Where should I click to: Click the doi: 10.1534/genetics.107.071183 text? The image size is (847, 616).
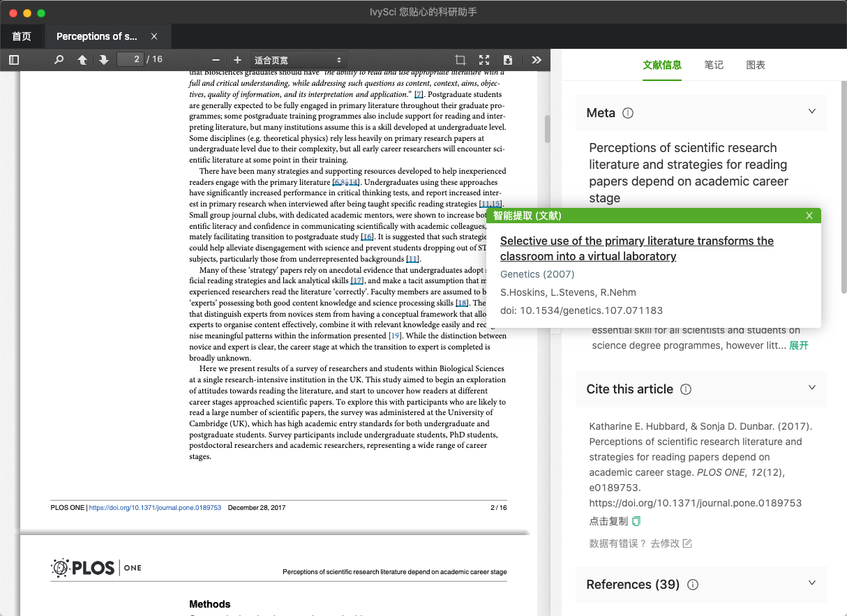click(x=581, y=310)
